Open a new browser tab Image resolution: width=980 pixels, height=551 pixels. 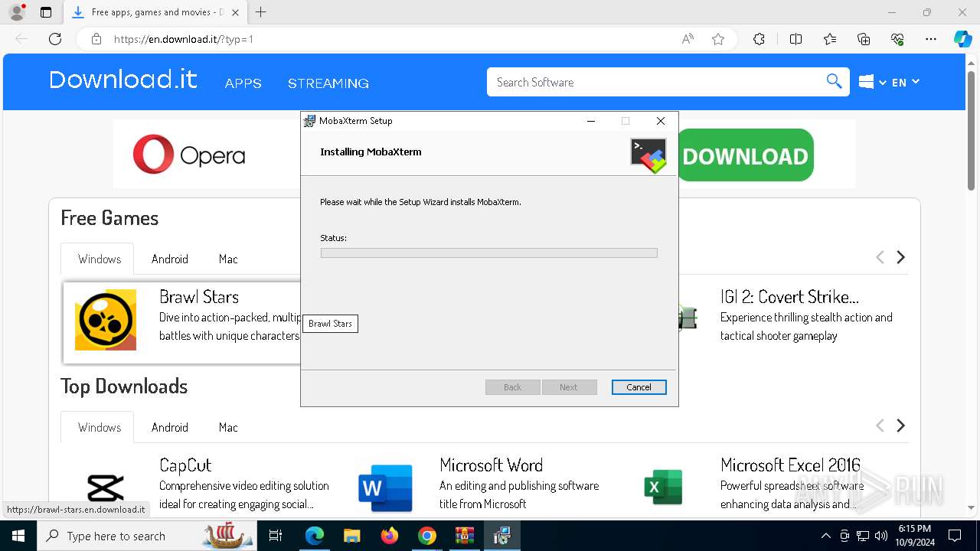click(261, 12)
